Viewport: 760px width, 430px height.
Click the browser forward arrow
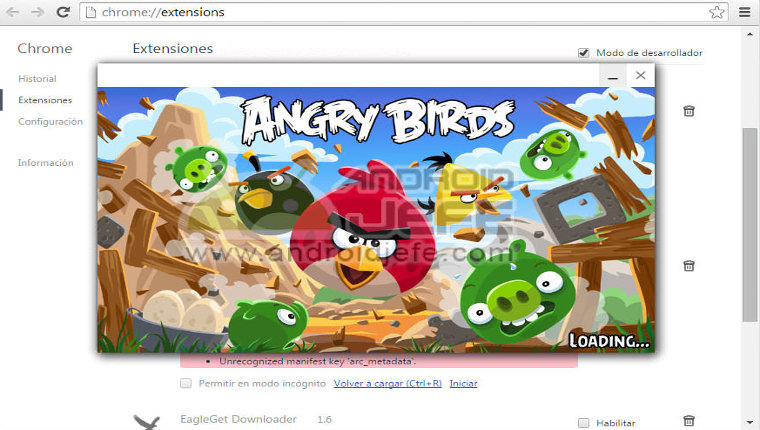pos(38,13)
